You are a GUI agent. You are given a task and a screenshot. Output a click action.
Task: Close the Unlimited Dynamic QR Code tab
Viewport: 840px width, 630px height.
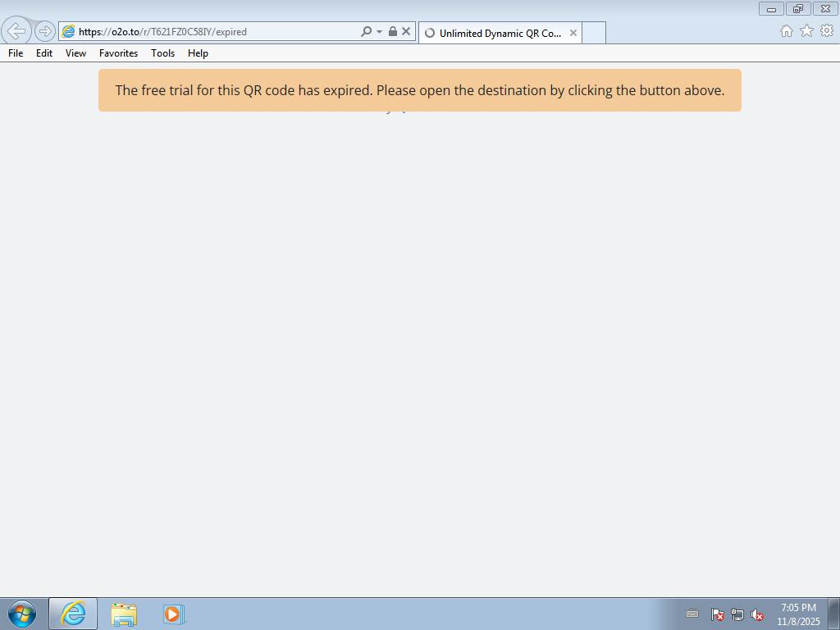[x=573, y=33]
